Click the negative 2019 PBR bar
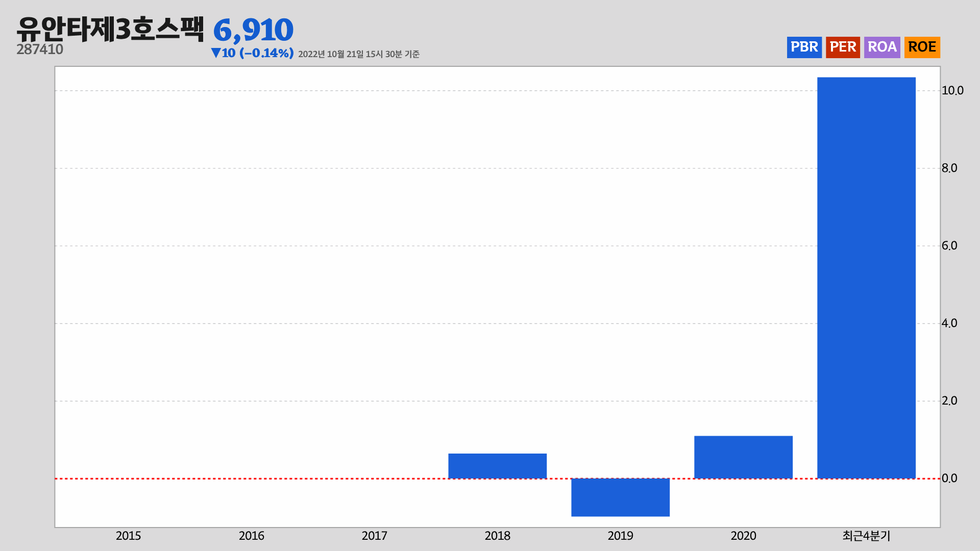This screenshot has height=551, width=980. [620, 497]
